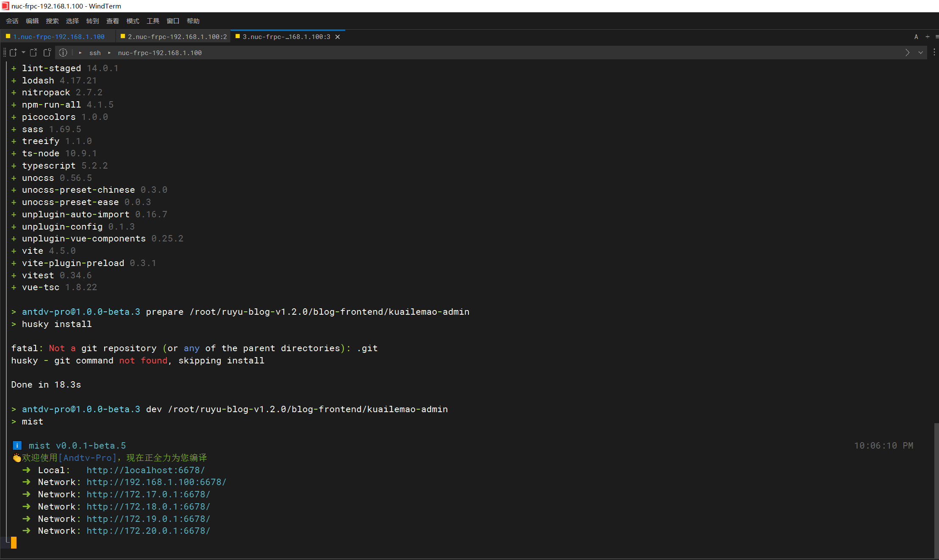Click the right chevron in address bar
This screenshot has width=939, height=560.
(907, 53)
